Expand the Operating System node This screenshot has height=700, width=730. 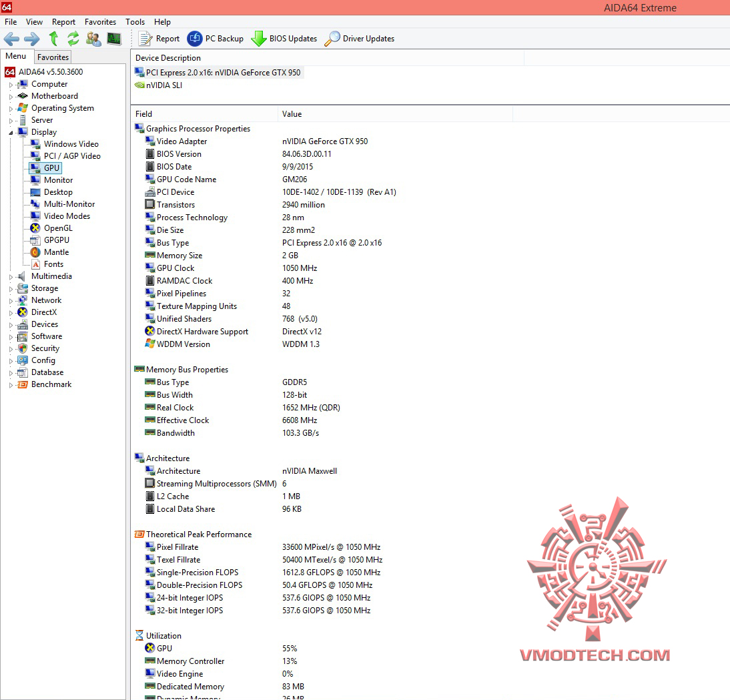point(11,109)
